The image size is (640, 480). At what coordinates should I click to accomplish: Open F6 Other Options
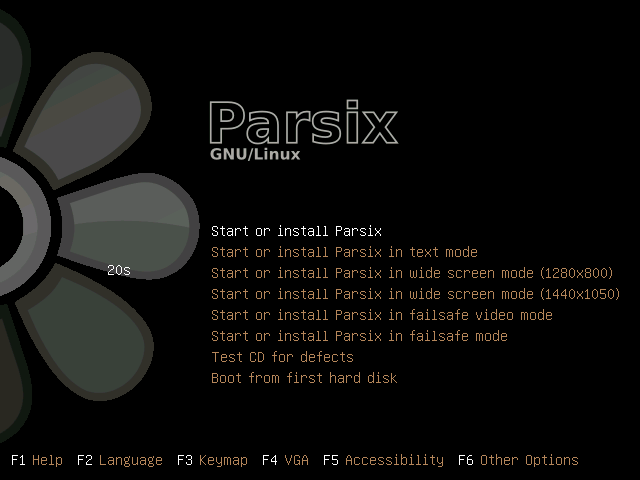coord(518,460)
